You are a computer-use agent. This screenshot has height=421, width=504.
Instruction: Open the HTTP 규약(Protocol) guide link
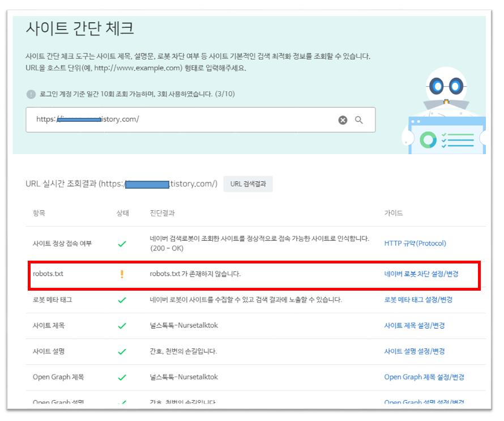pos(415,244)
